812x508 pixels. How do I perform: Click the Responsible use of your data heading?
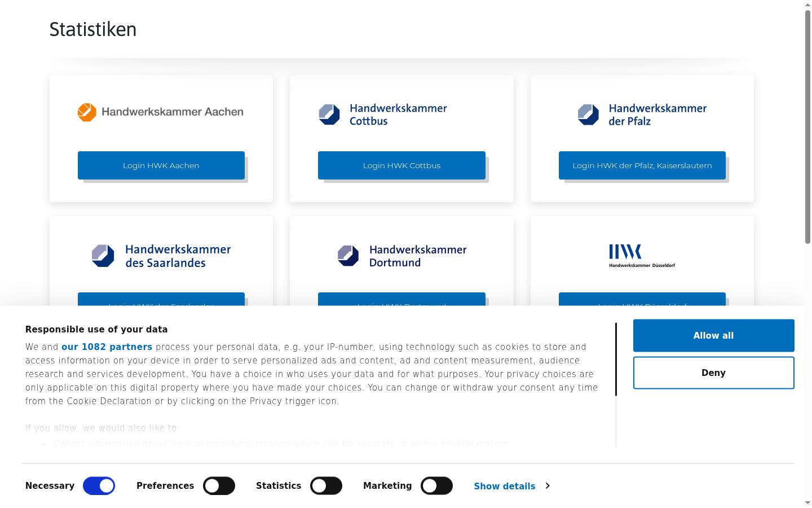click(x=96, y=330)
